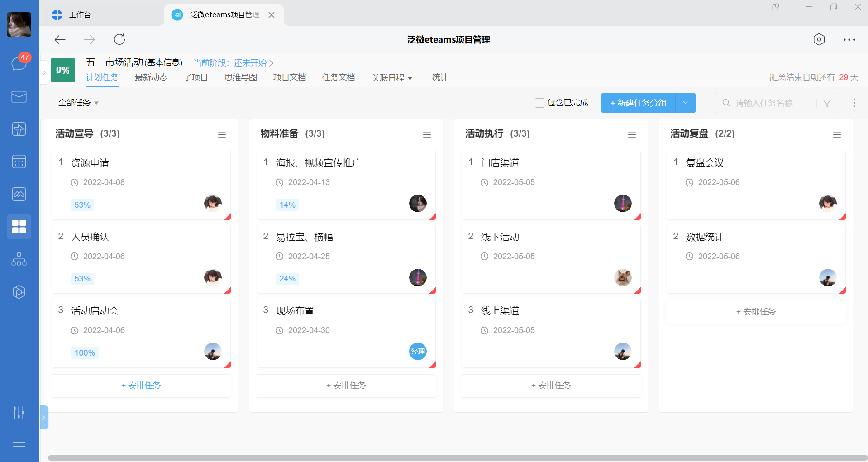Open the chat messages with 47 unread
The width and height of the screenshot is (868, 462).
[19, 64]
